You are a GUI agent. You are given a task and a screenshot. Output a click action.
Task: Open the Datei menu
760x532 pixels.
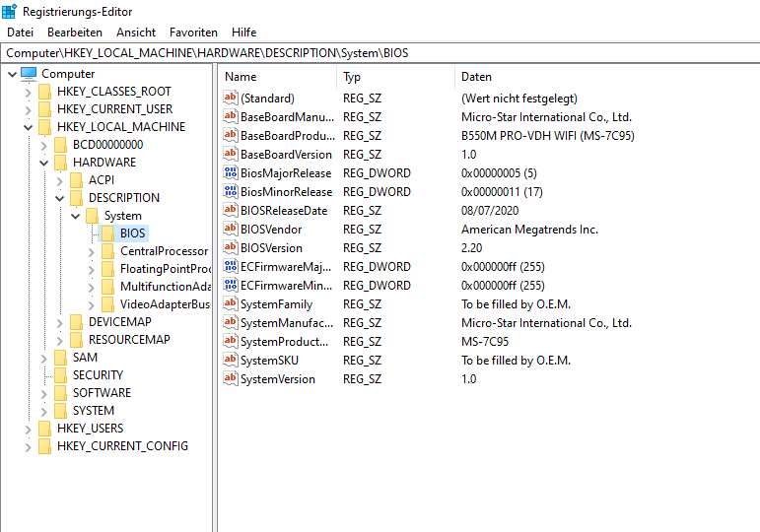[x=21, y=33]
